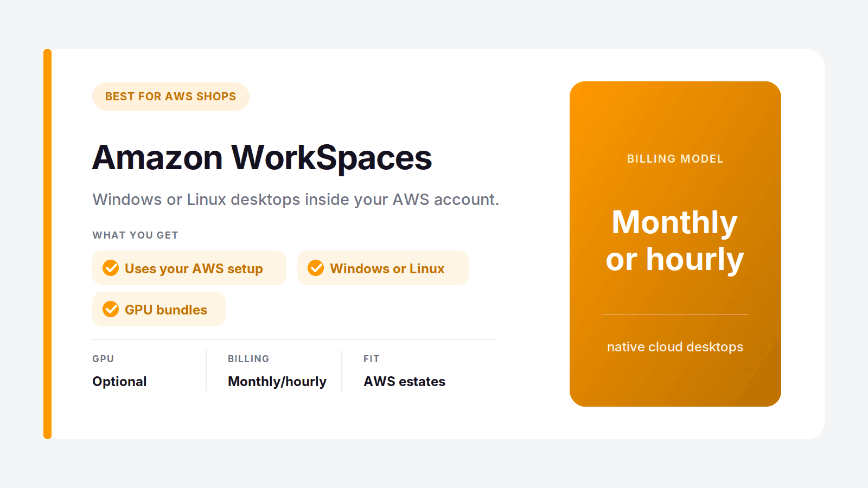Screen dimensions: 868x488
Task: Click the native cloud desktops caption
Action: pyautogui.click(x=675, y=347)
